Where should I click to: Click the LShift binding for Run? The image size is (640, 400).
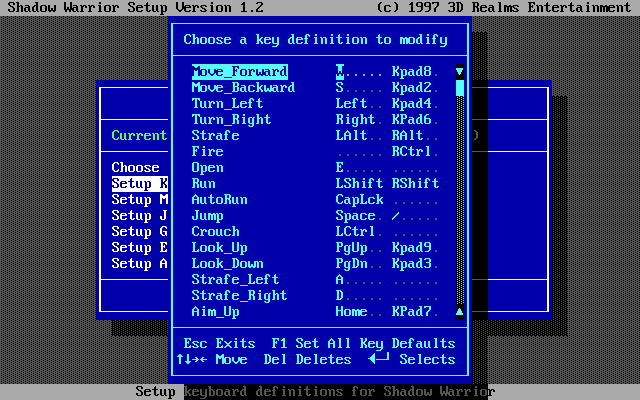coord(360,184)
